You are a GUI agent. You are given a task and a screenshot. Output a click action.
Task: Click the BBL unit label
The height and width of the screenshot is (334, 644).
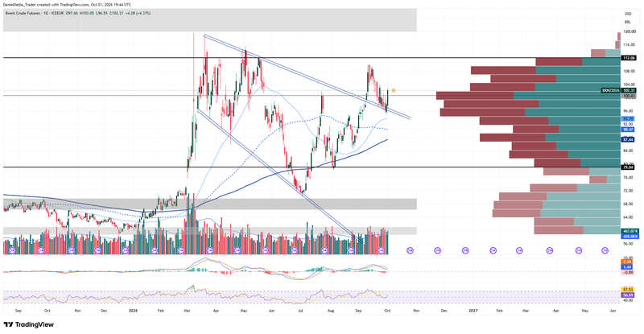coord(628,22)
